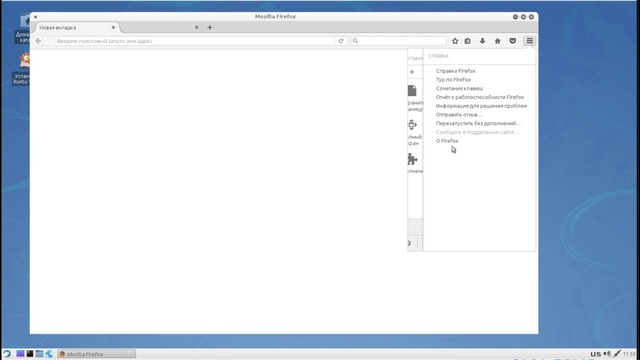
Task: Open Сочетания клавиш entry
Action: (459, 88)
